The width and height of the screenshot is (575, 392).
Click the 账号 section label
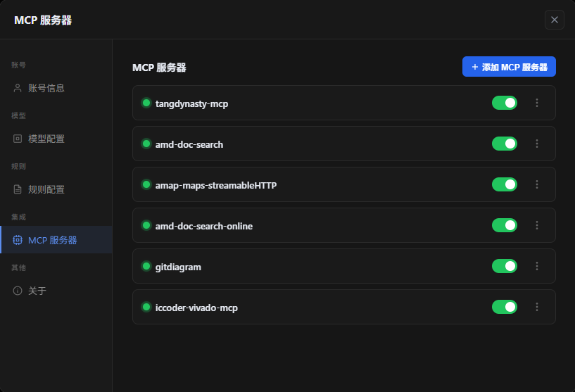tap(18, 65)
